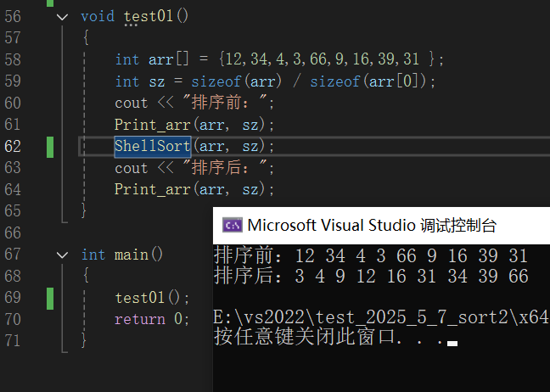Click the opening brace on line 57
This screenshot has width=550, height=392.
click(x=85, y=37)
